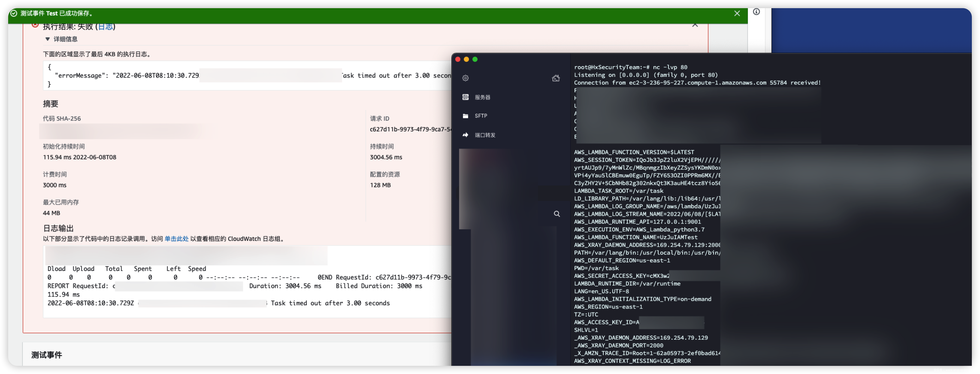Click the green success checkmark icon

click(14, 13)
